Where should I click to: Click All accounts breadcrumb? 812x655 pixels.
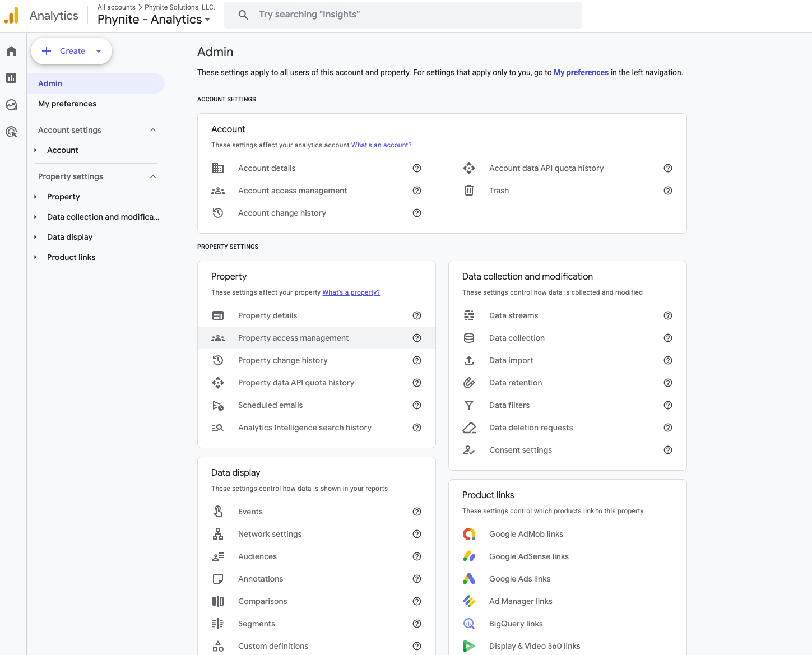(117, 7)
